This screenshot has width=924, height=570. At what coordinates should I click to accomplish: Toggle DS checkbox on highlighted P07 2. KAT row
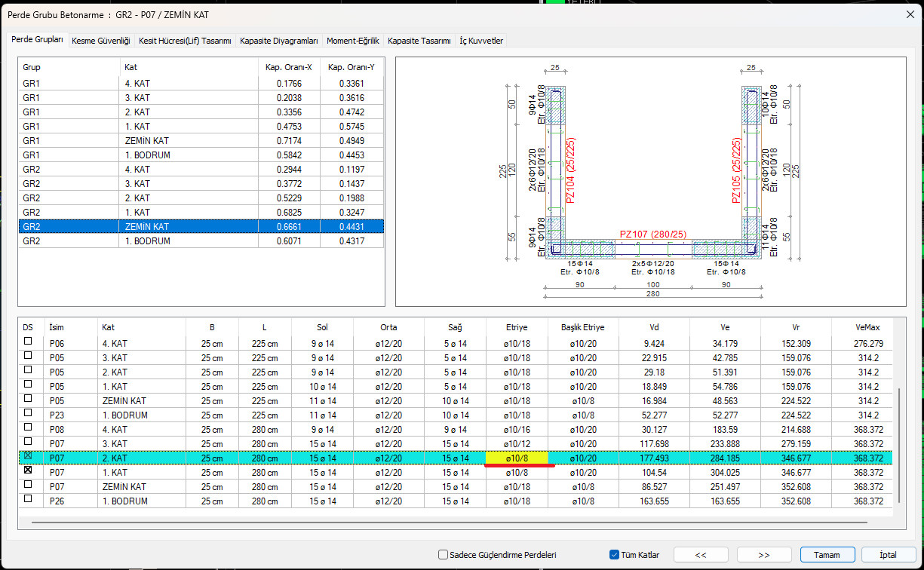coord(29,457)
